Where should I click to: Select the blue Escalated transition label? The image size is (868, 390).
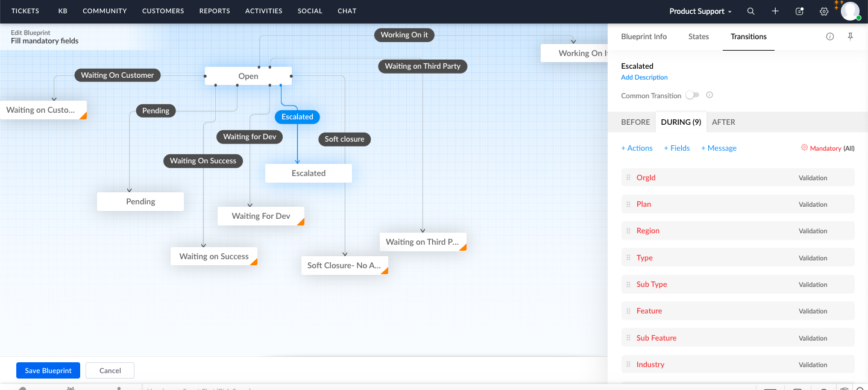coord(297,117)
